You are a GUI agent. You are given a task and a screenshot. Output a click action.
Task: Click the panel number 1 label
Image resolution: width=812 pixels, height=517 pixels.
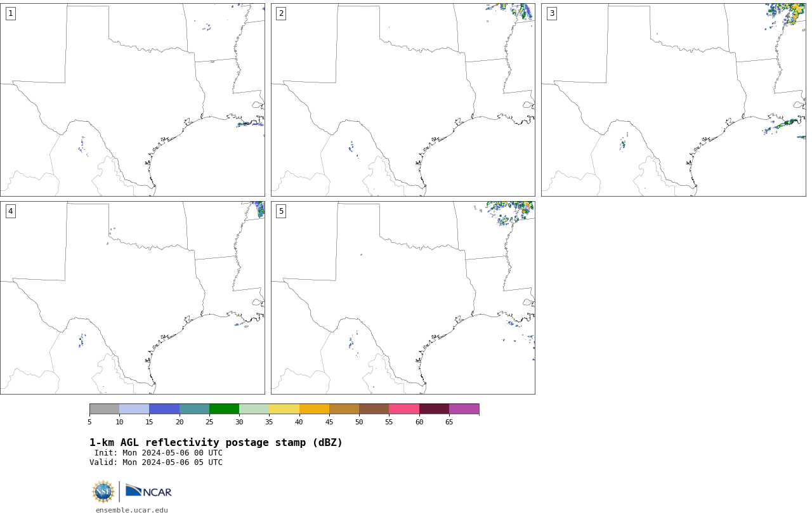[x=10, y=13]
